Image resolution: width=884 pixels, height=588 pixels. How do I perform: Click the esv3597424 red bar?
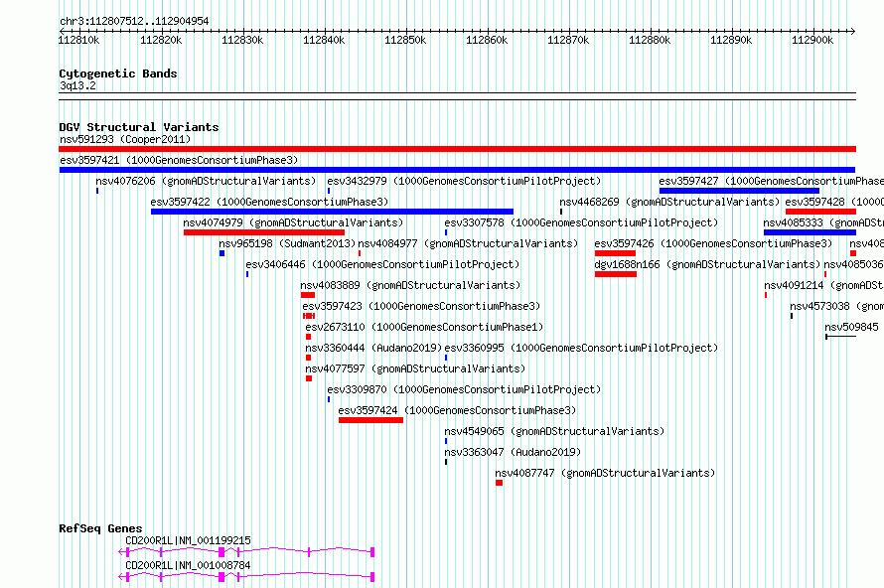[x=370, y=420]
